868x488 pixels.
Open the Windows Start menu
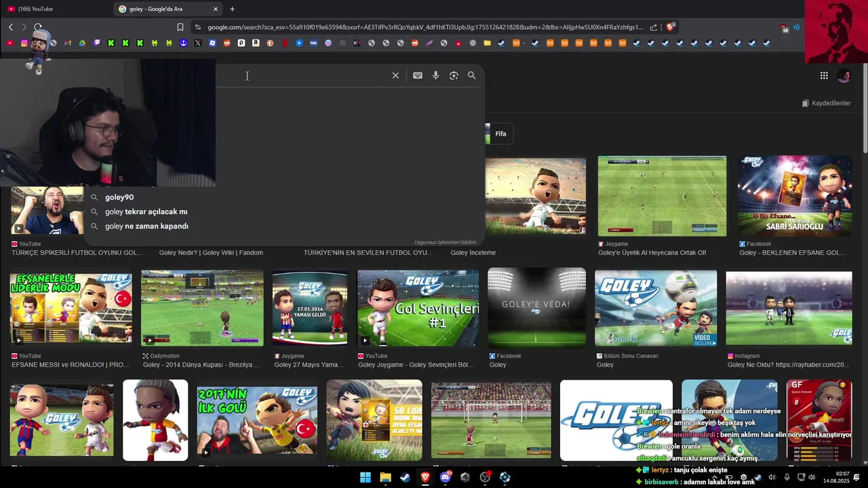tap(366, 477)
